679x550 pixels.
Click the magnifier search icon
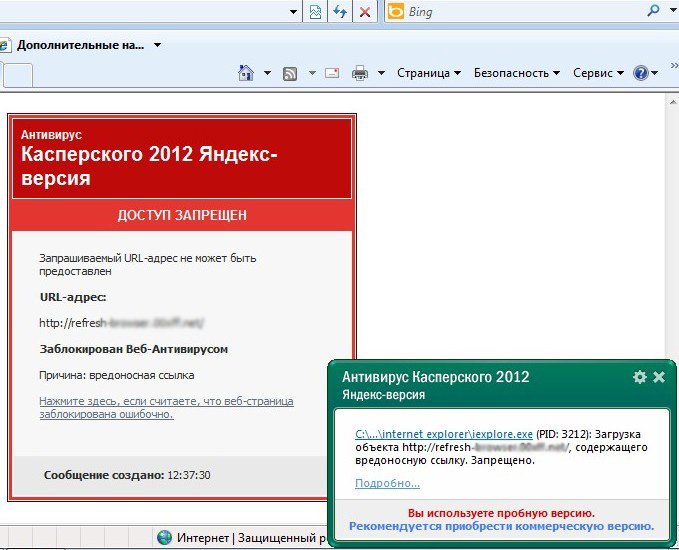click(653, 11)
